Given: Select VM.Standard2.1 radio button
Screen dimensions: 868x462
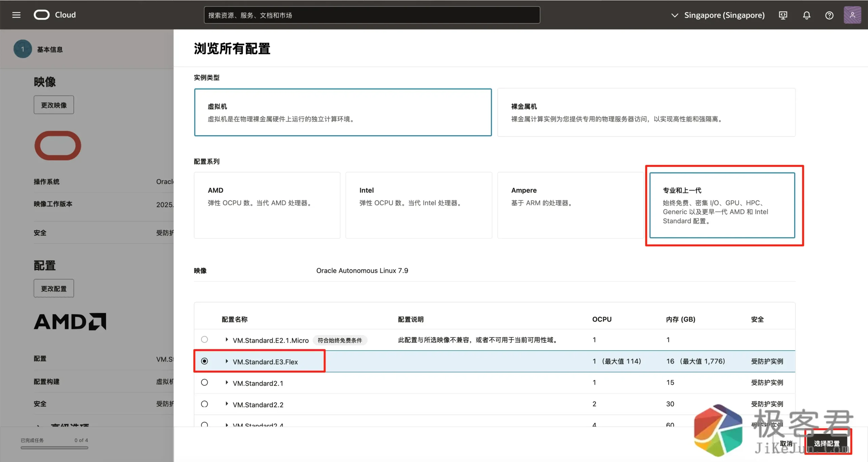Looking at the screenshot, I should [x=204, y=383].
